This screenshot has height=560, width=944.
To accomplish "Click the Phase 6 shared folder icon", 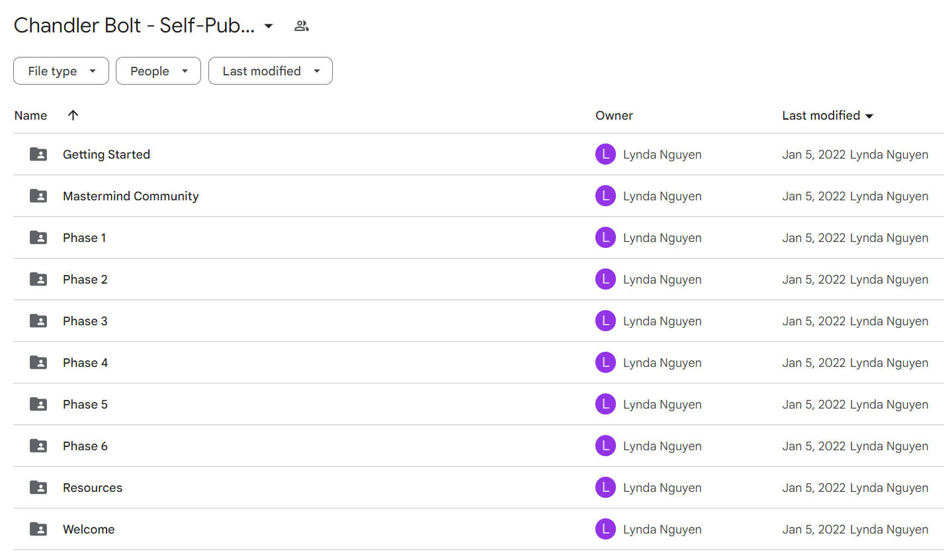I will (38, 446).
